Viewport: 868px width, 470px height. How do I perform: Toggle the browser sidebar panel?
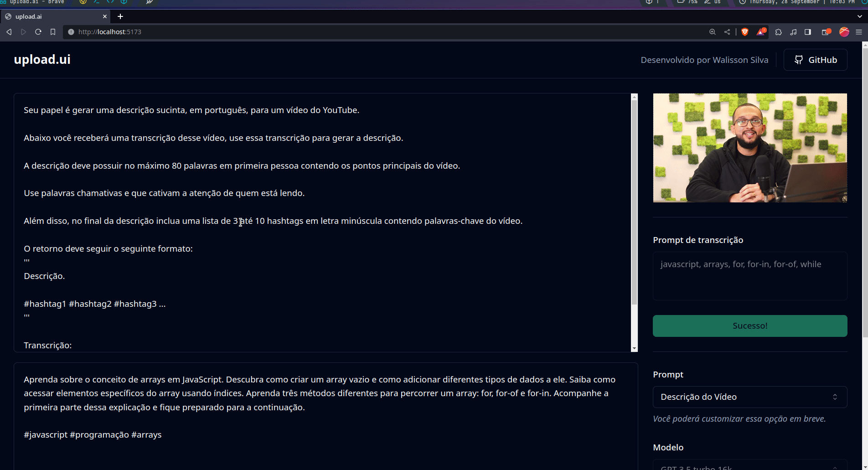(x=808, y=32)
